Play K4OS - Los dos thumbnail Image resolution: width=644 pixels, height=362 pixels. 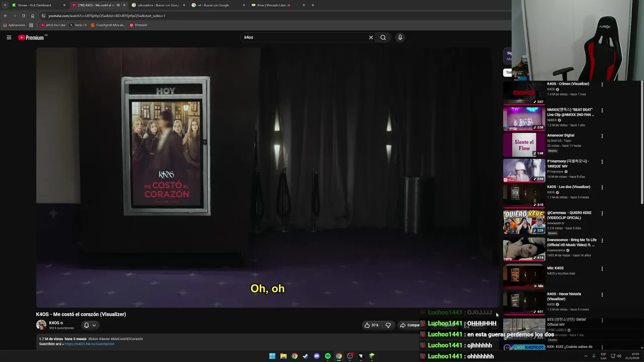[524, 196]
